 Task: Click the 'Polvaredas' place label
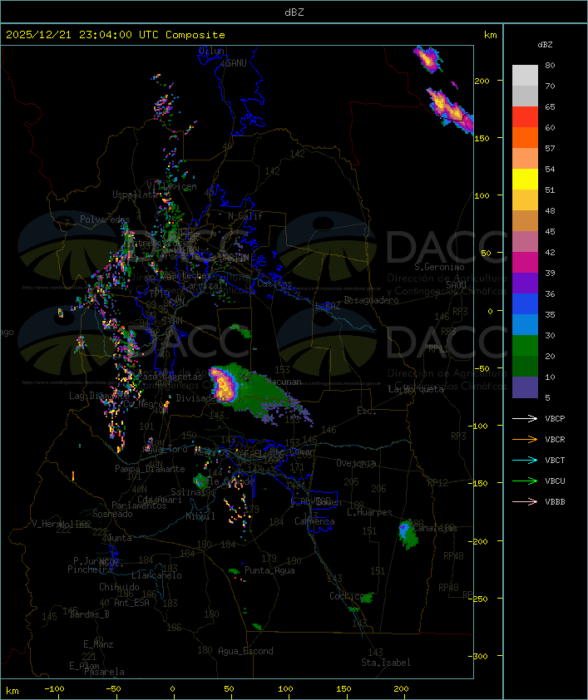[105, 219]
